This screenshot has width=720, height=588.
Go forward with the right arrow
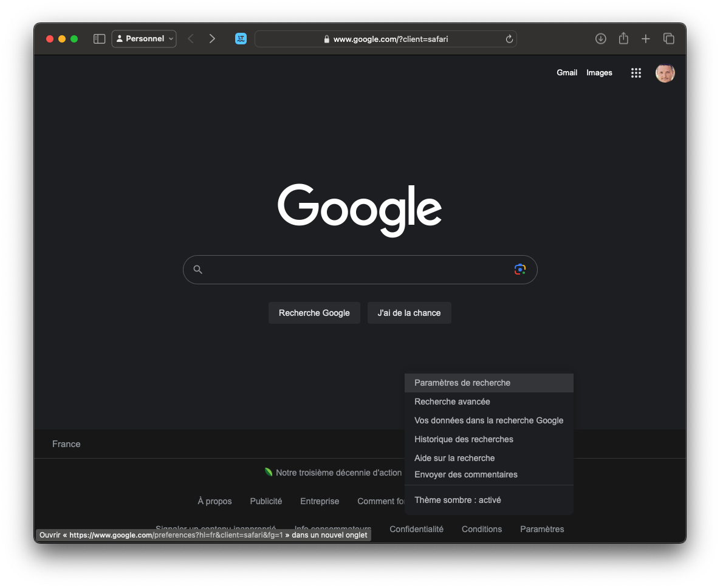click(x=212, y=39)
